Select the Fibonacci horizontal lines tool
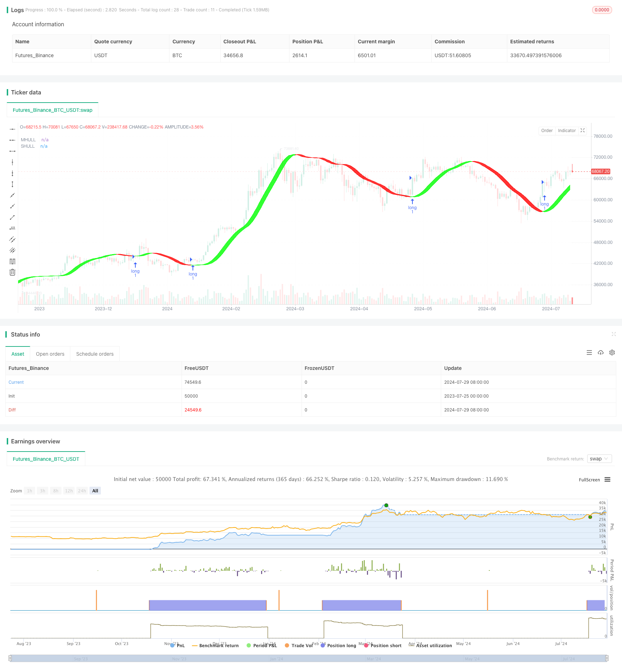 click(x=12, y=261)
